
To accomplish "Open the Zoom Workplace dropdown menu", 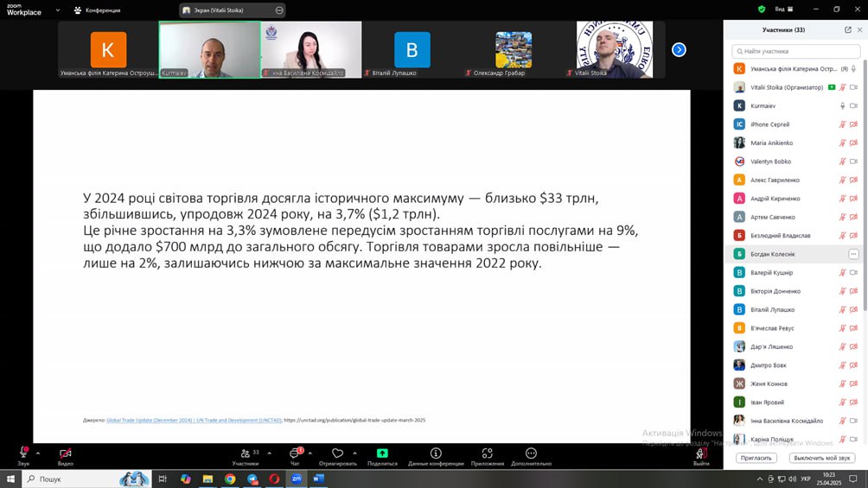I will 58,10.
